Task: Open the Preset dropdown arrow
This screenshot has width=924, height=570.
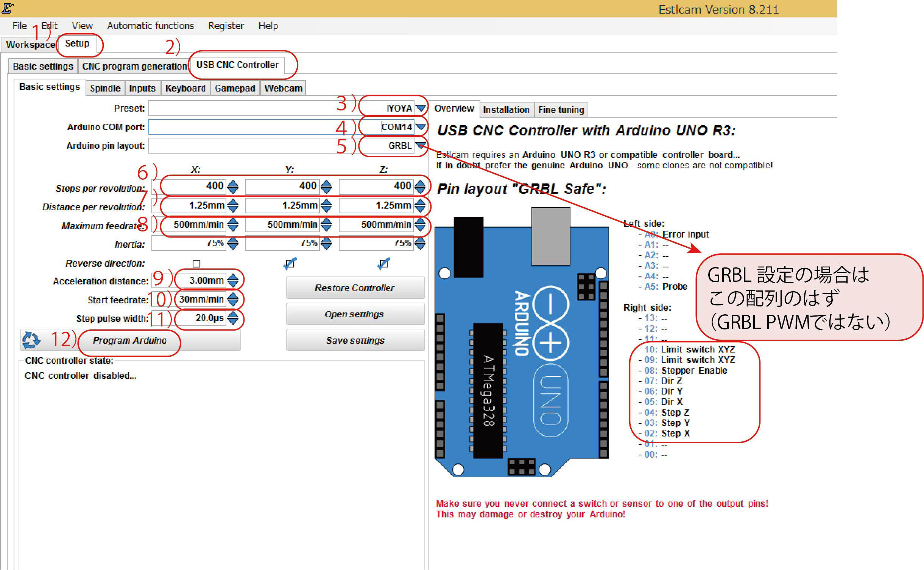Action: click(421, 108)
